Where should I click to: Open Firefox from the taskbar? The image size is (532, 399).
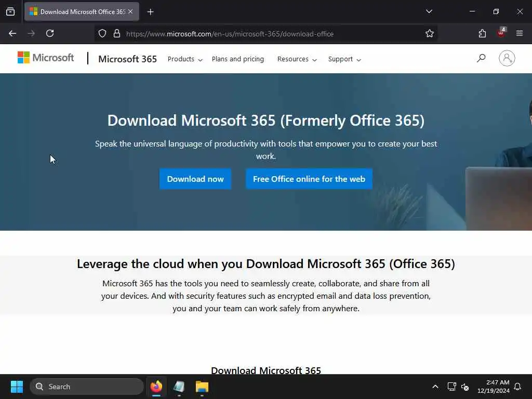[156, 387]
